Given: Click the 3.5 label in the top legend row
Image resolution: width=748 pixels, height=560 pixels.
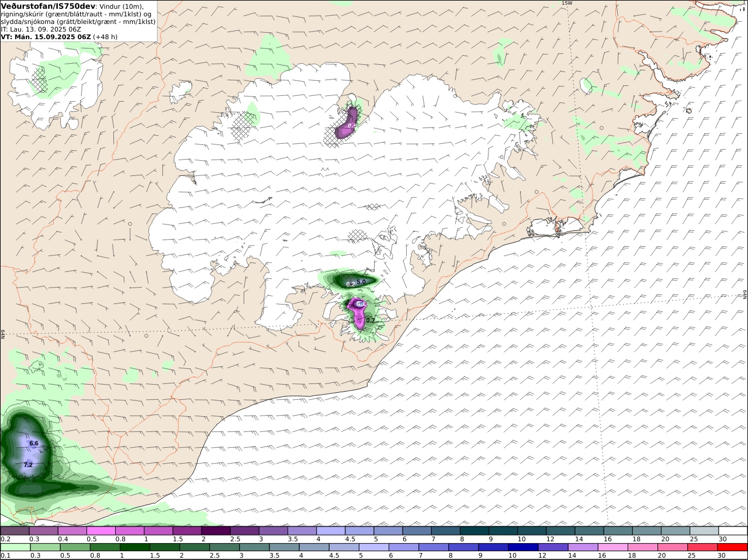Looking at the screenshot, I should [x=293, y=539].
